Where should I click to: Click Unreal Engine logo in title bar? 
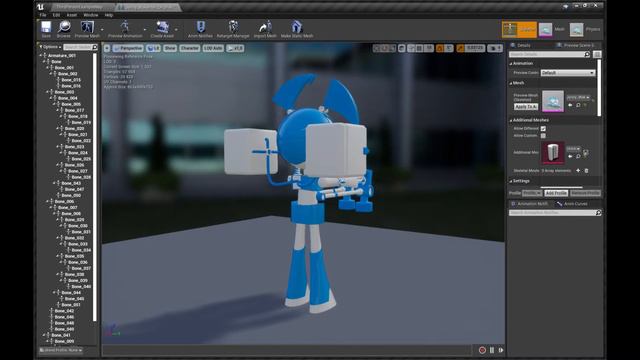point(40,7)
